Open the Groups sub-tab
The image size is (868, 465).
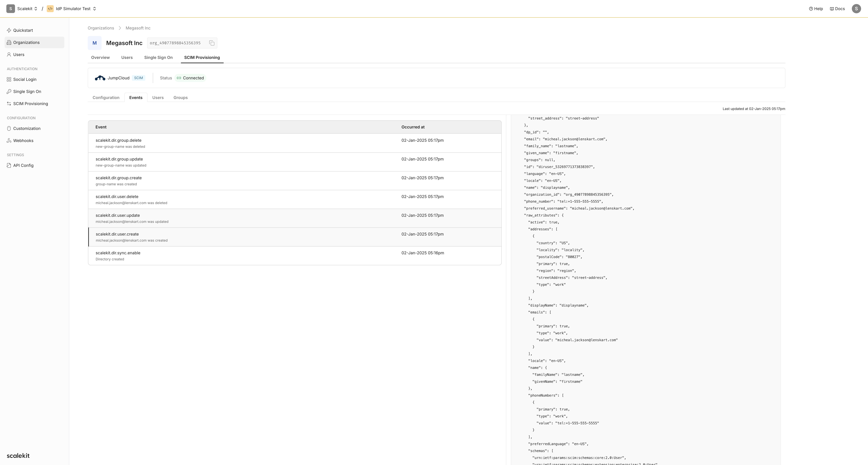click(181, 98)
